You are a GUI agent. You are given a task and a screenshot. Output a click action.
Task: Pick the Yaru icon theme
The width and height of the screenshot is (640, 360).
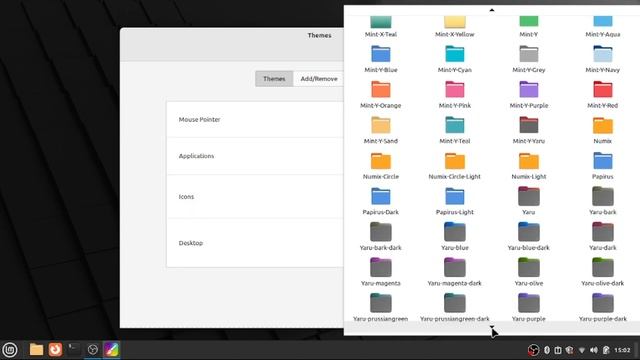pyautogui.click(x=529, y=201)
